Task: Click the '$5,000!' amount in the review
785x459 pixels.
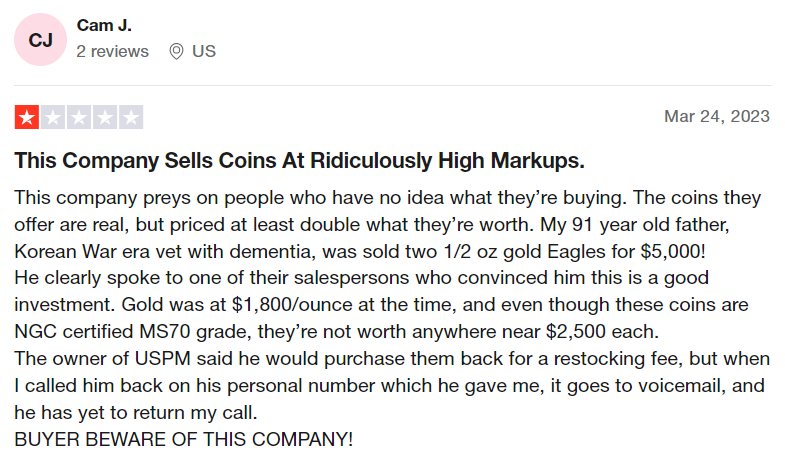Action: coord(673,251)
